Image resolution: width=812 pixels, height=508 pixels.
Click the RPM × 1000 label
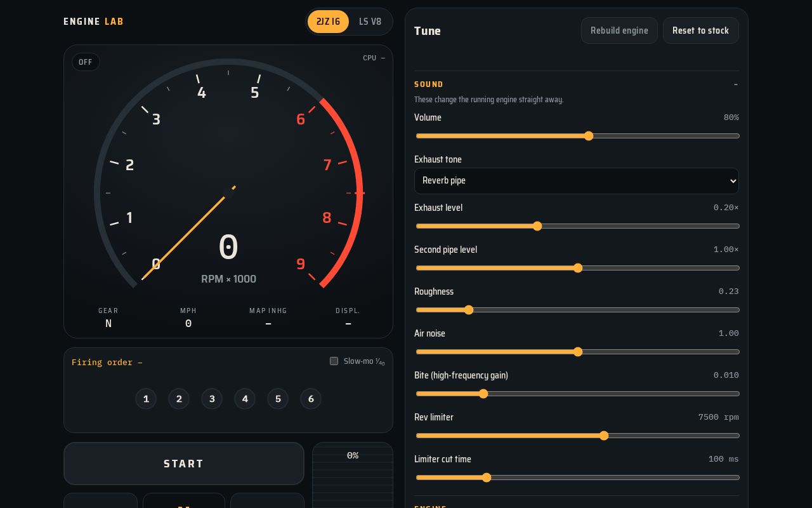[x=228, y=279]
